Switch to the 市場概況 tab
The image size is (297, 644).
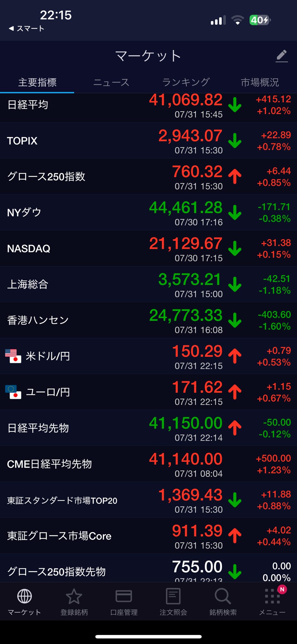point(260,82)
